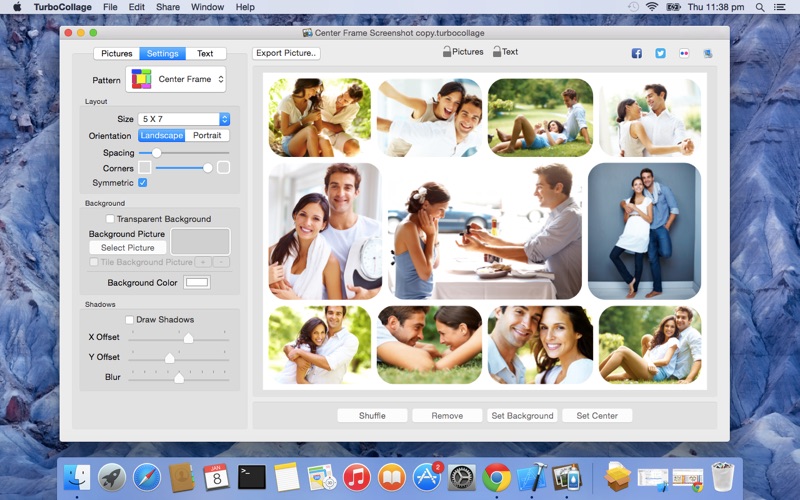Select the center dining couple photo
800x500 pixels.
[484, 232]
